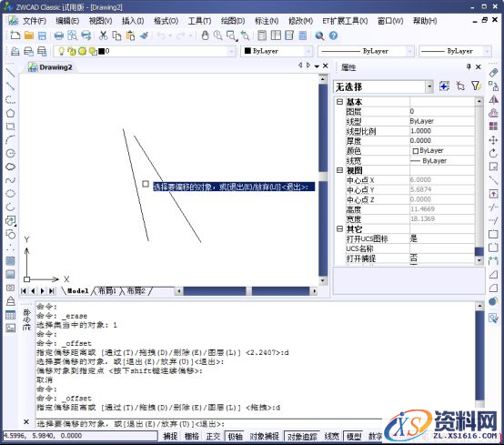This screenshot has width=504, height=445.
Task: Click the Mirror modify tool
Action: 493,100
